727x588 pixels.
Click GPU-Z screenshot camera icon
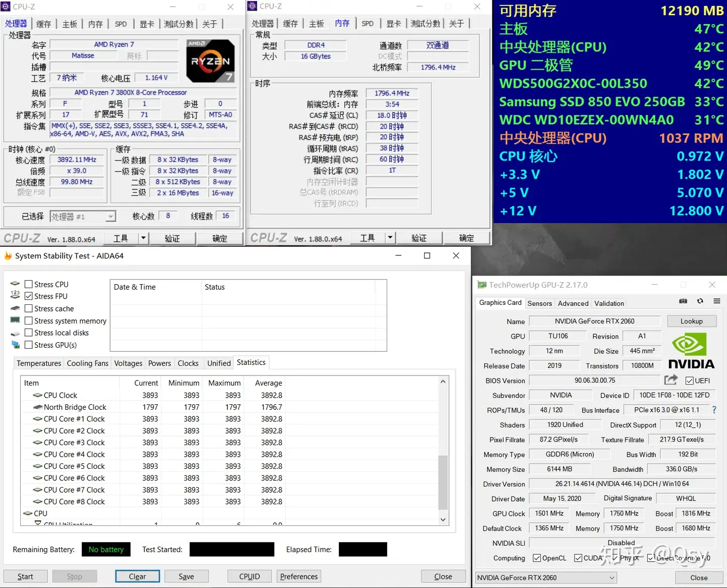tap(683, 301)
